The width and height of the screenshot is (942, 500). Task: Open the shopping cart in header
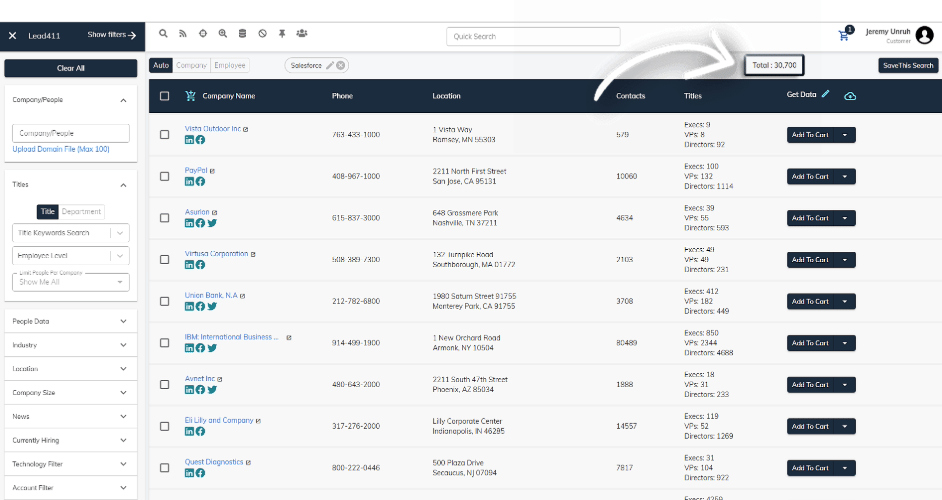click(843, 36)
